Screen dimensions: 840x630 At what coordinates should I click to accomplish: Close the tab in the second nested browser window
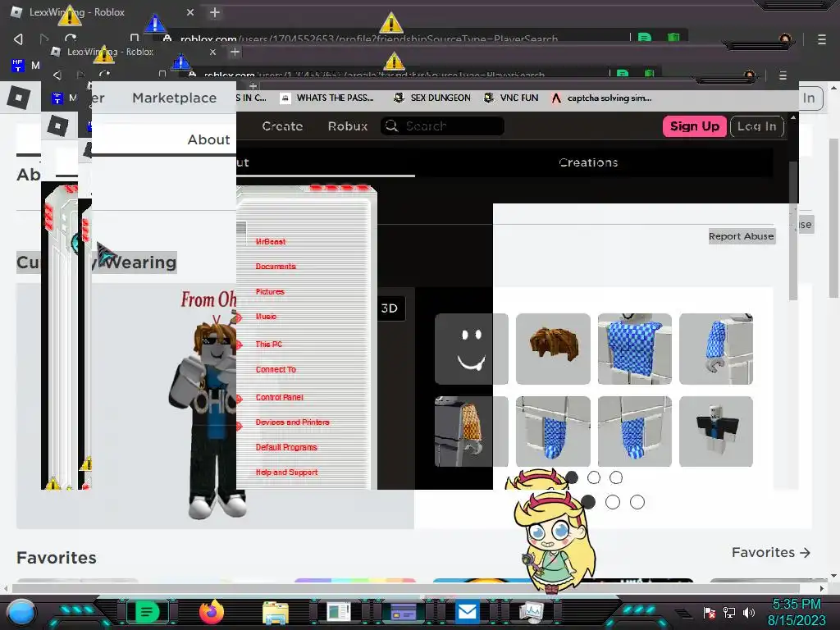pyautogui.click(x=212, y=52)
